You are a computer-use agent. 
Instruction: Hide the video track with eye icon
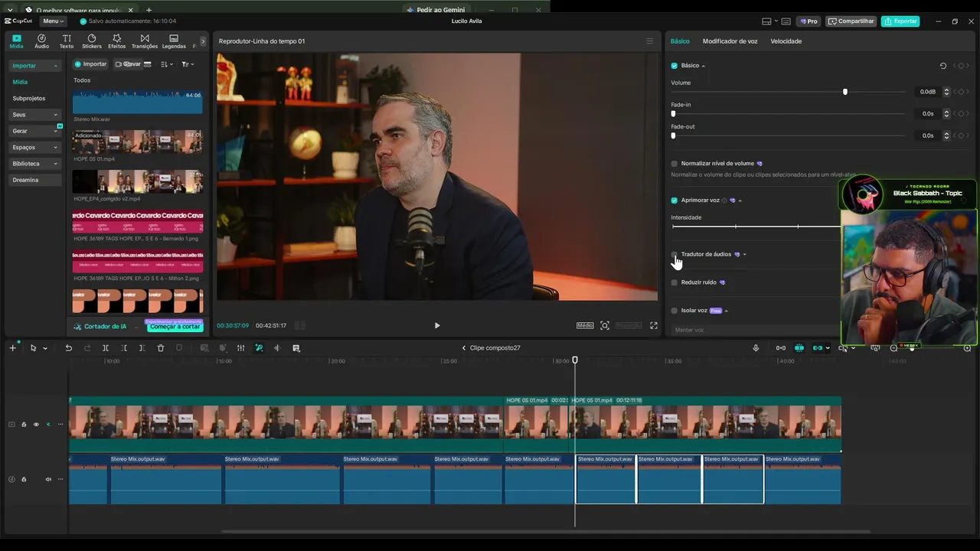(36, 425)
